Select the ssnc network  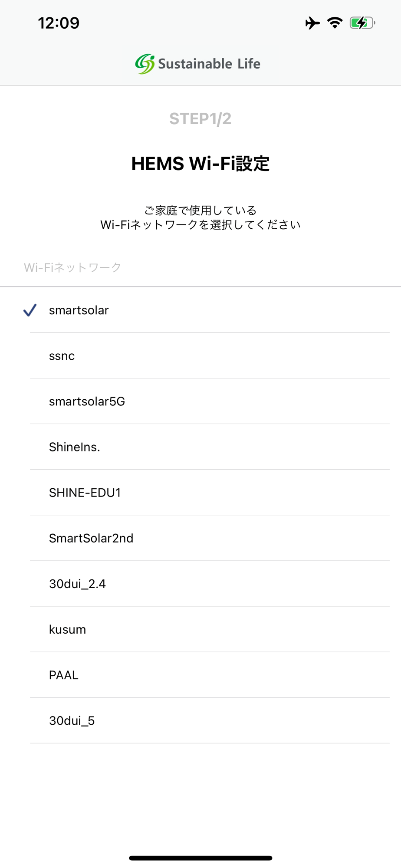[62, 356]
